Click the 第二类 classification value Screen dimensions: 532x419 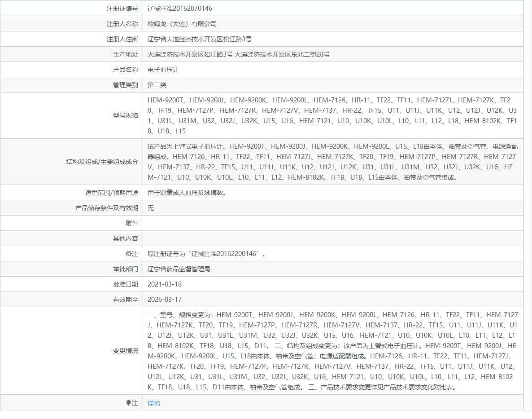coord(156,84)
